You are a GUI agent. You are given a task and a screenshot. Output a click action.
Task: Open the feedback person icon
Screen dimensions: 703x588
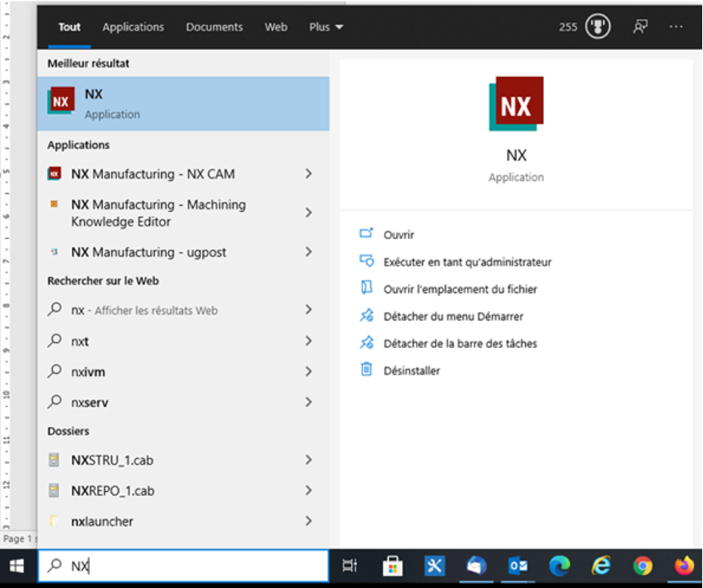click(640, 26)
